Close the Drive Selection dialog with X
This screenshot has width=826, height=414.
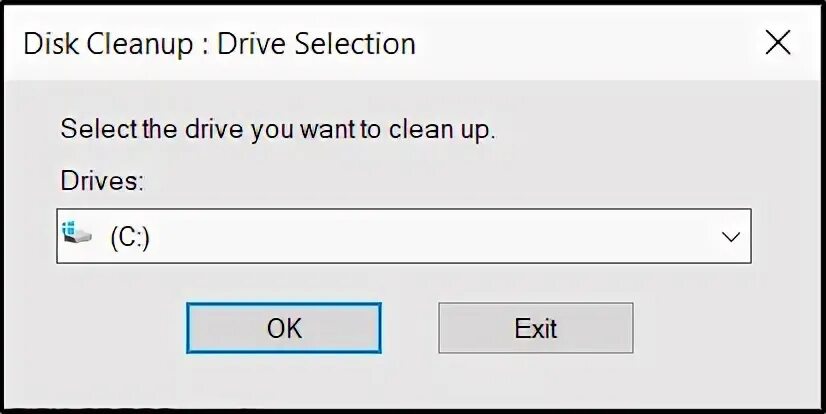[778, 43]
